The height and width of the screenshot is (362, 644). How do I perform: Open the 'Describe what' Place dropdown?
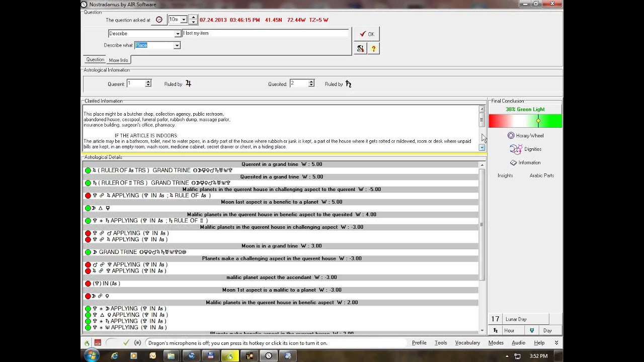click(177, 45)
